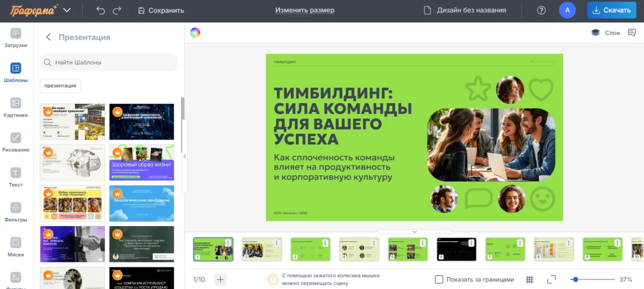Open the help question mark icon
Viewport: 644px width, 289px height.
pyautogui.click(x=541, y=10)
